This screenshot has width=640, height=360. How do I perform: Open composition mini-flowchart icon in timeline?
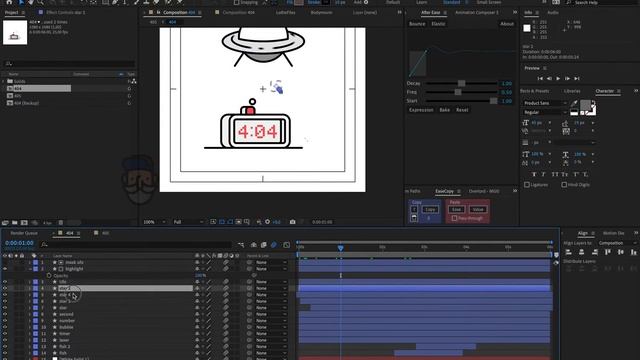click(241, 245)
